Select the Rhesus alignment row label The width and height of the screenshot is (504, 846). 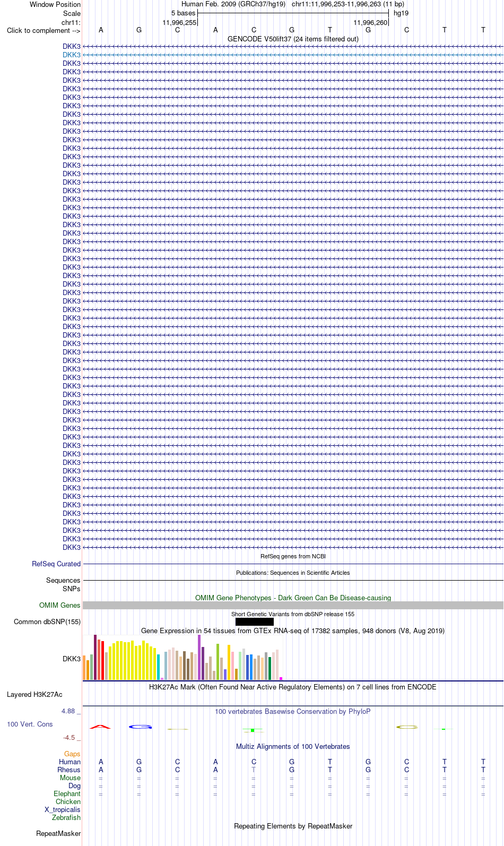69,770
